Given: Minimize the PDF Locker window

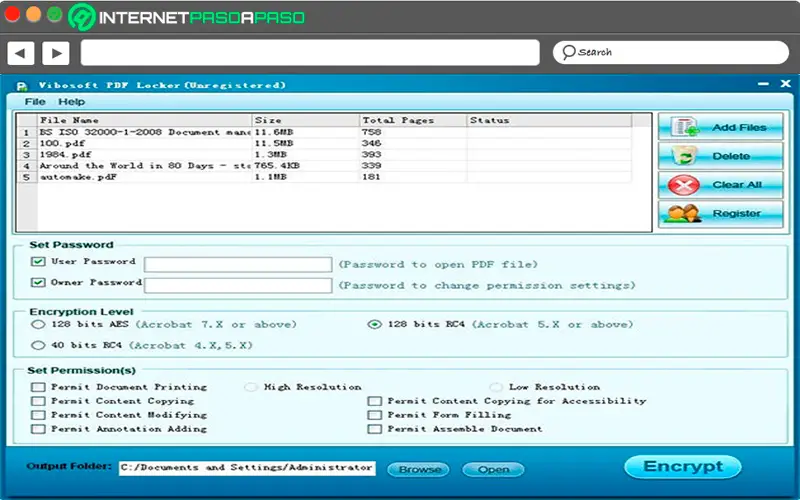Looking at the screenshot, I should click(x=763, y=84).
